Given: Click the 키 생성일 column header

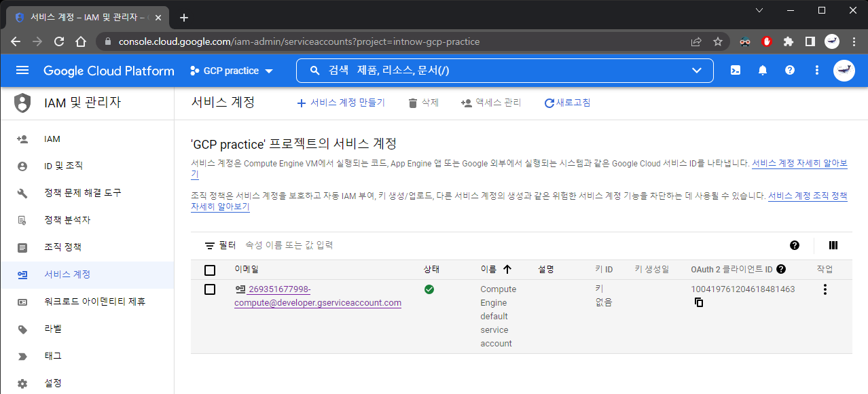Looking at the screenshot, I should coord(652,270).
